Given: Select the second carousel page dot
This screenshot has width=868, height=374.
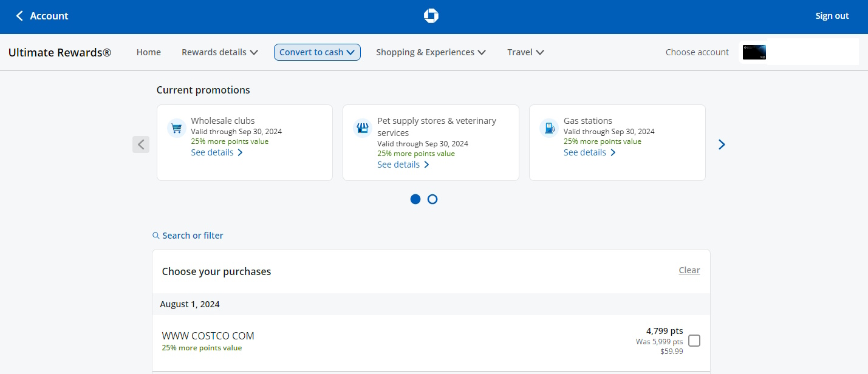Looking at the screenshot, I should (x=432, y=199).
